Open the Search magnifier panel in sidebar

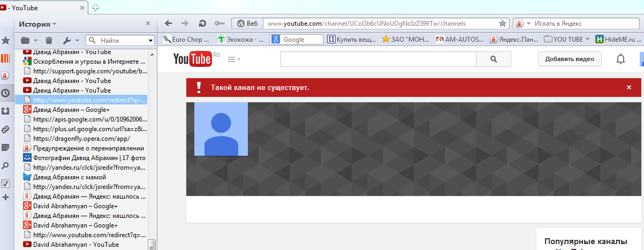(x=6, y=165)
